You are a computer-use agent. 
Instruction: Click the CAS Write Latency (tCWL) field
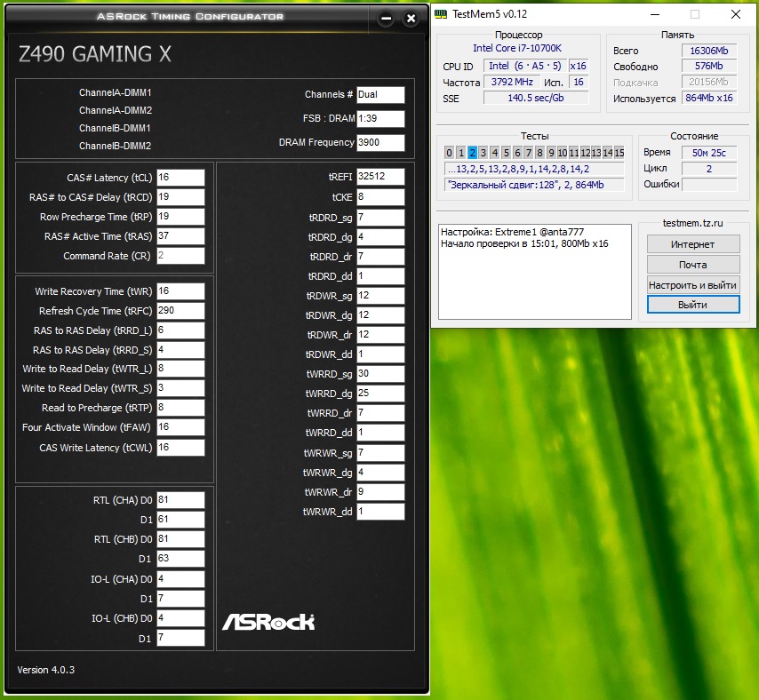[180, 448]
